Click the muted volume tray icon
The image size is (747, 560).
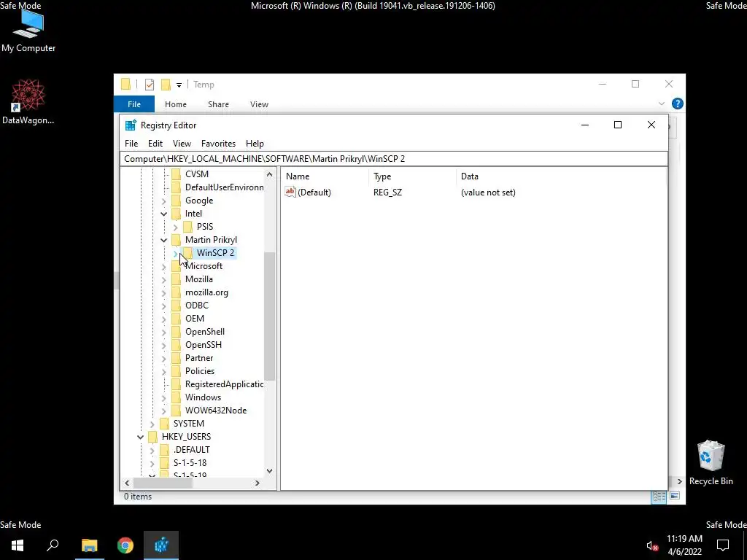click(652, 545)
